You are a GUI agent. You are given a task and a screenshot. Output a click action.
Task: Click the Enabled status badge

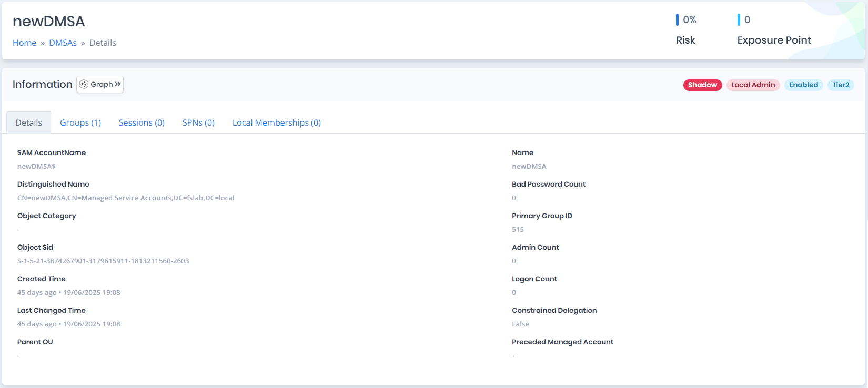pyautogui.click(x=803, y=85)
